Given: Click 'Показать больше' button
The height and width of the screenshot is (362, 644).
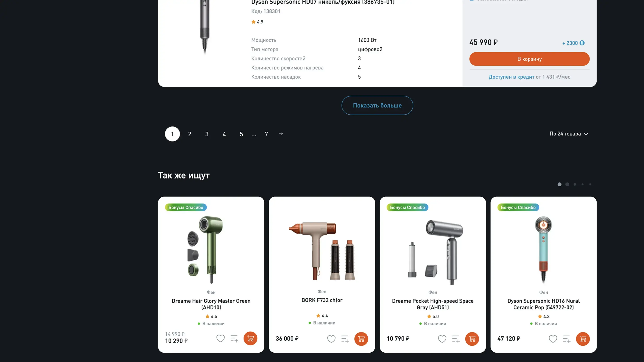Looking at the screenshot, I should [377, 105].
